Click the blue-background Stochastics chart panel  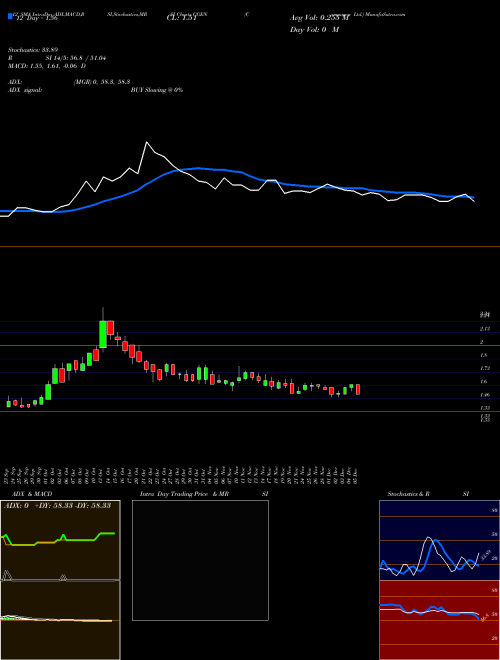(439, 540)
